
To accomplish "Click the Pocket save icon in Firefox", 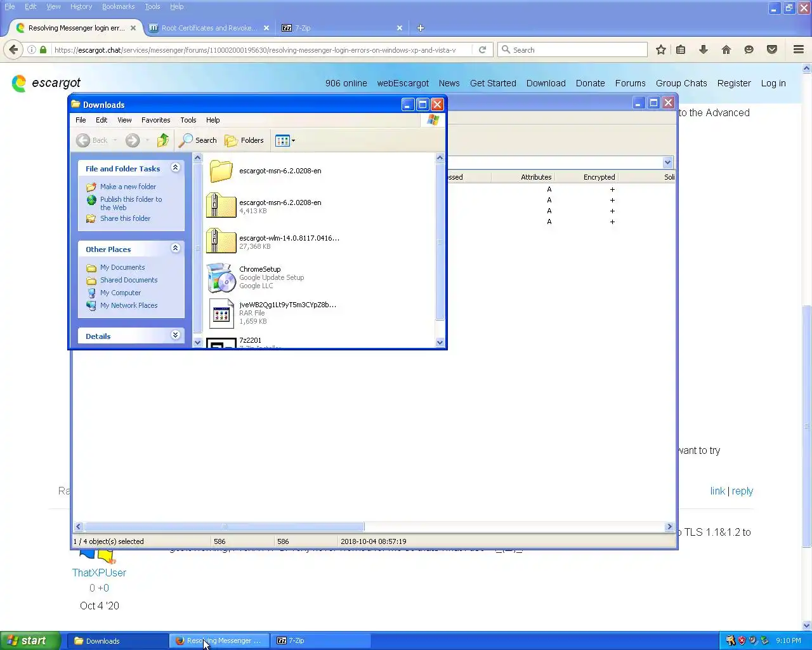I will (x=772, y=50).
